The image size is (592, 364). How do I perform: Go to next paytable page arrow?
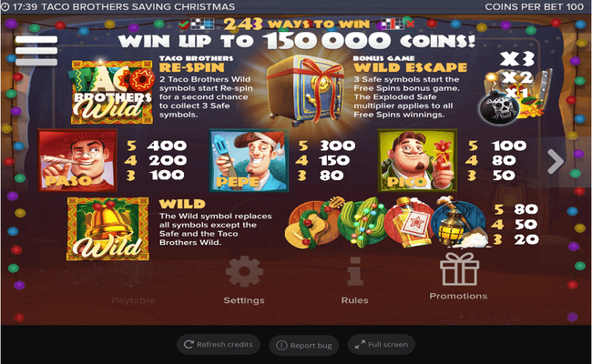click(x=556, y=161)
